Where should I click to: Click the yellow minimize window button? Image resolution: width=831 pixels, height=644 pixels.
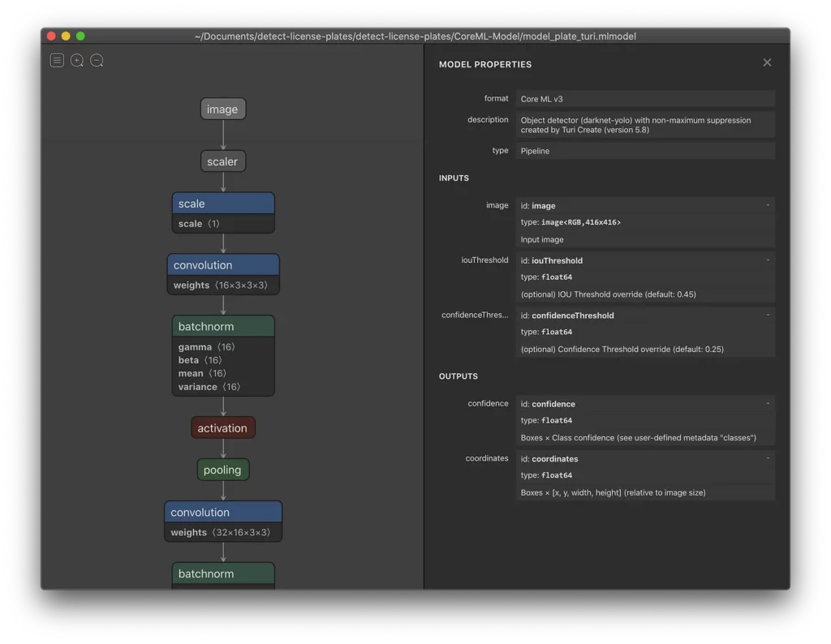pos(66,36)
